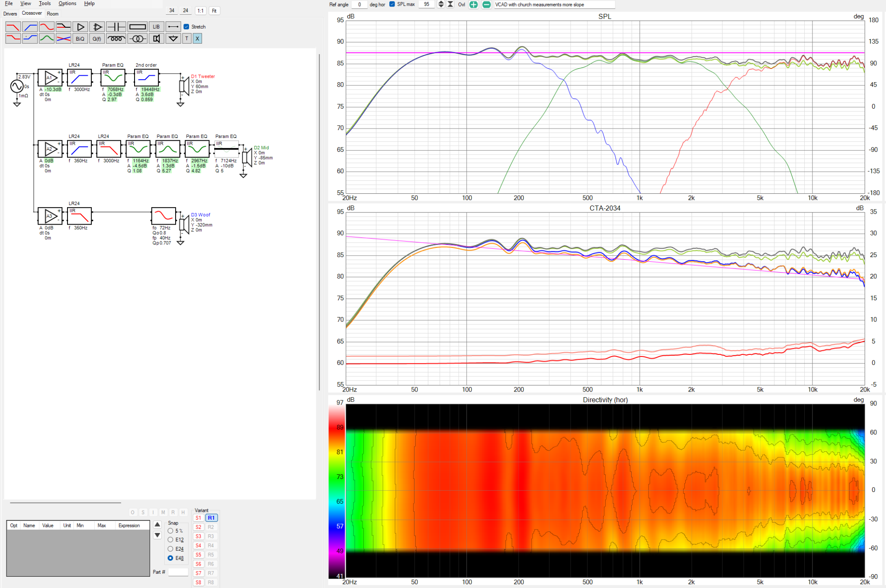Viewport: 886px width, 588px height.
Task: Select the green parametric peak EQ tool
Action: [47, 39]
